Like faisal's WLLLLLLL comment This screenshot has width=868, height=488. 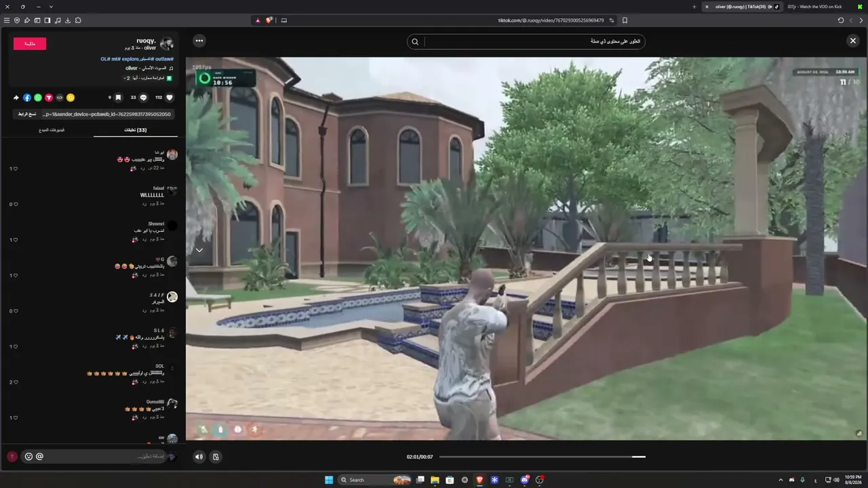pos(16,204)
